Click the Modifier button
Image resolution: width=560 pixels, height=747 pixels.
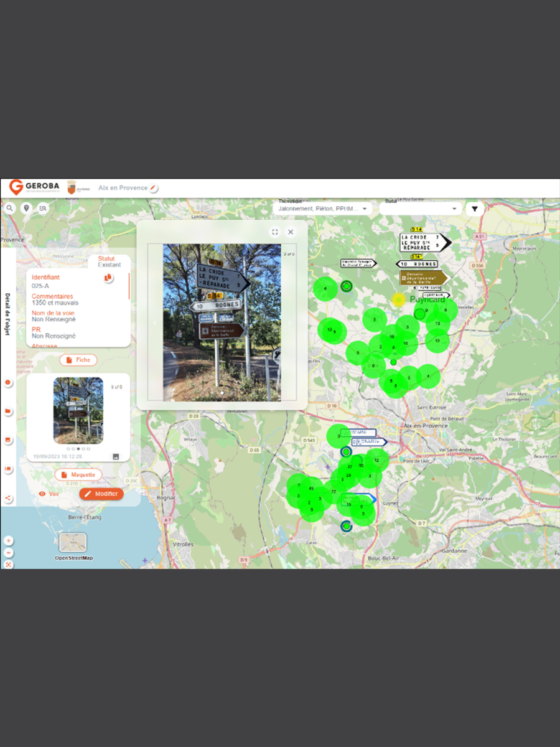click(x=101, y=494)
